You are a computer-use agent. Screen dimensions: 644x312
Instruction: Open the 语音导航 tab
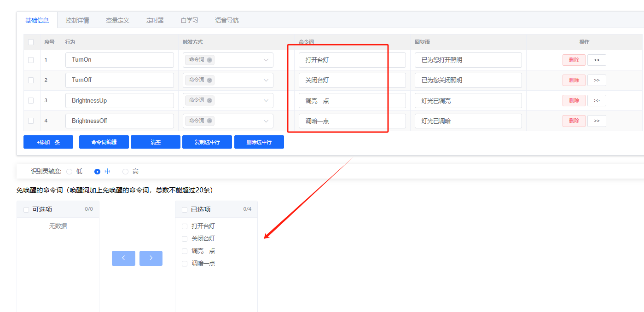pyautogui.click(x=226, y=20)
